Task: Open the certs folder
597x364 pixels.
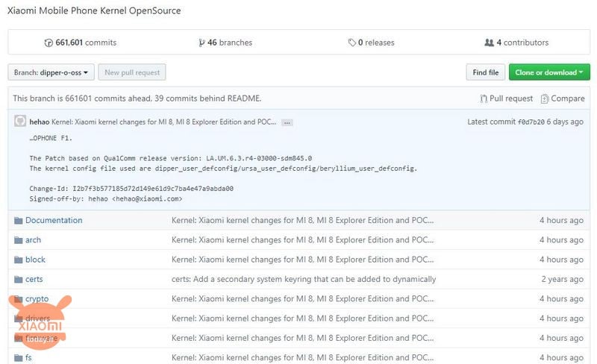Action: (x=34, y=279)
